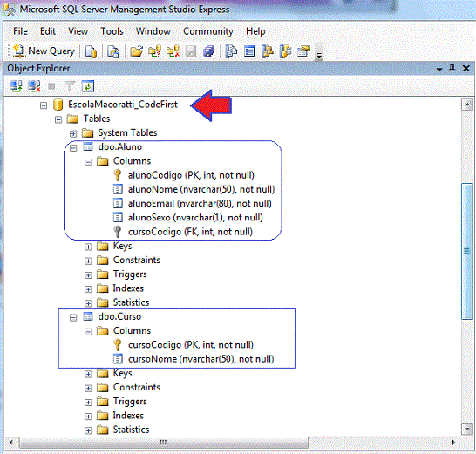Viewport: 476px width, 454px height.
Task: Open the Object Explorer window position dropdown arrow
Action: [x=439, y=69]
